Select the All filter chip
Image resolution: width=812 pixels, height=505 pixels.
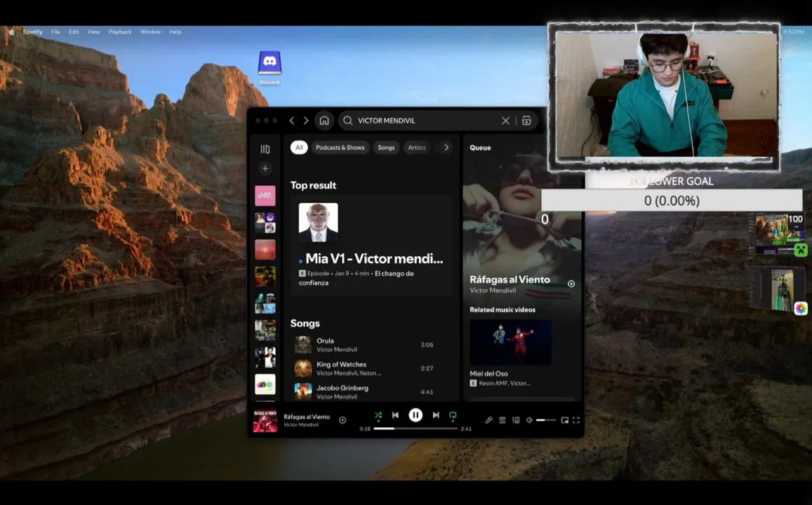tap(299, 147)
